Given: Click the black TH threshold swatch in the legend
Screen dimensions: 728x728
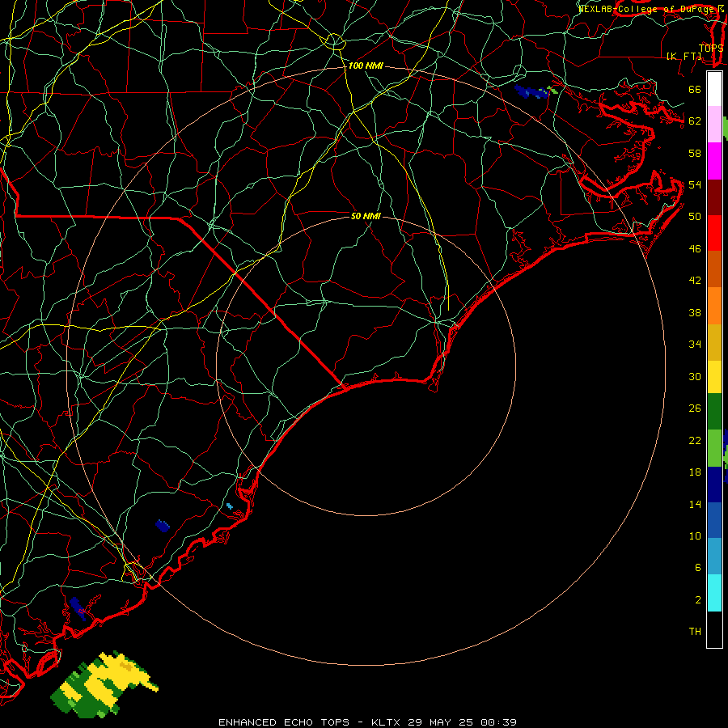Looking at the screenshot, I should point(714,629).
